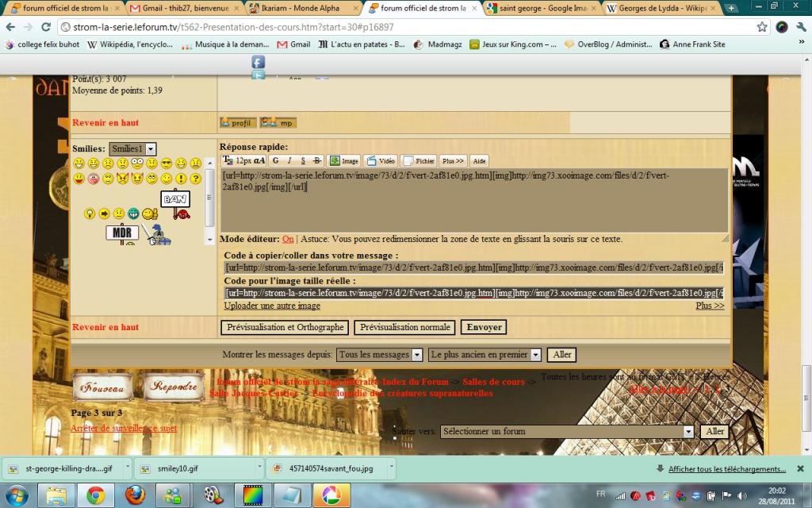Open Picasa from the taskbar

pos(331,495)
